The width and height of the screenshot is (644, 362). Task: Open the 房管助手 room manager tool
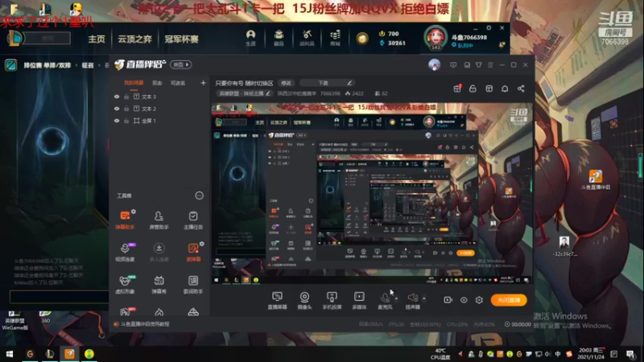pos(159,220)
